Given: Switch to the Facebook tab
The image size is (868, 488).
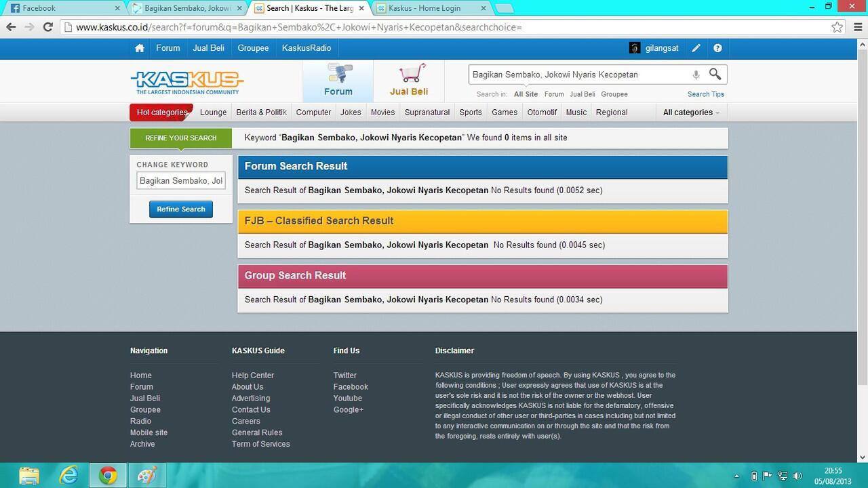Looking at the screenshot, I should (x=64, y=8).
